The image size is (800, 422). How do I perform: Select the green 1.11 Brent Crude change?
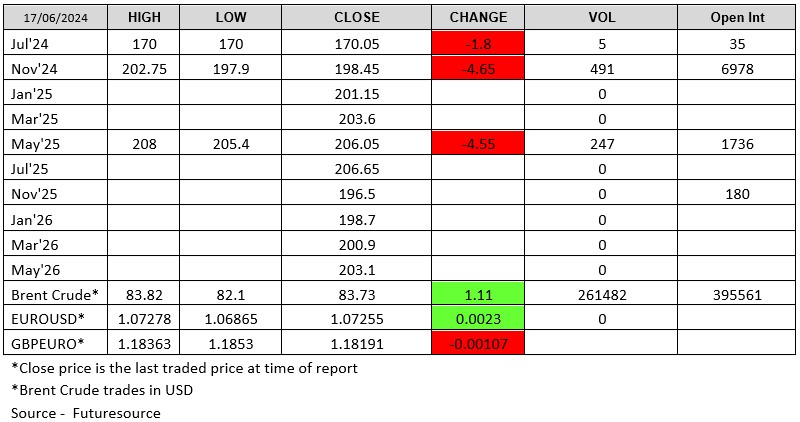(478, 295)
